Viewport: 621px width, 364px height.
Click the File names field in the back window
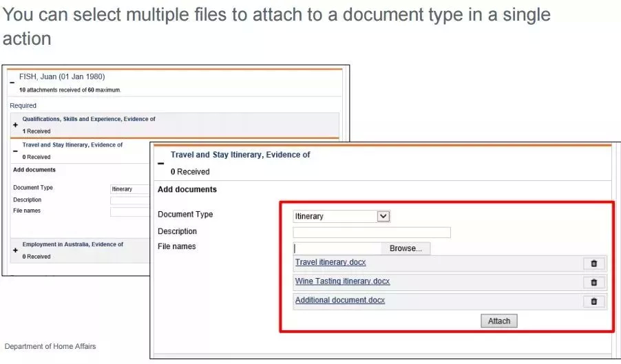(x=130, y=212)
